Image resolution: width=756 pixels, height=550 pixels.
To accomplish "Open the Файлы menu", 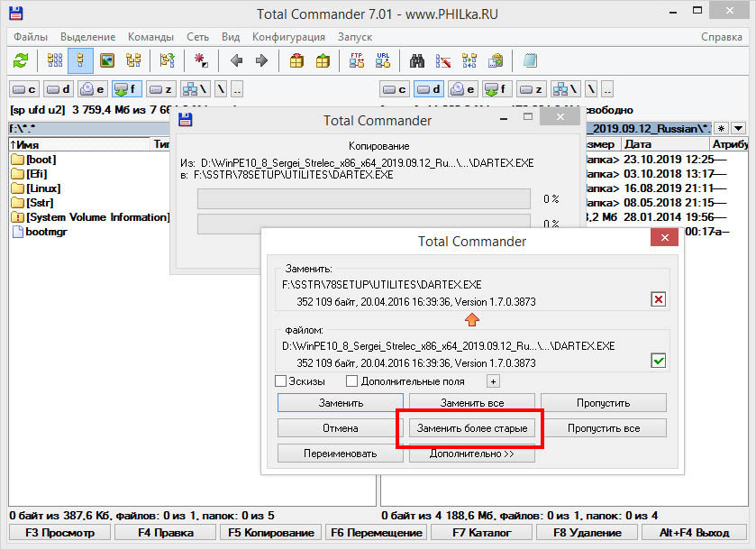I will click(x=31, y=37).
